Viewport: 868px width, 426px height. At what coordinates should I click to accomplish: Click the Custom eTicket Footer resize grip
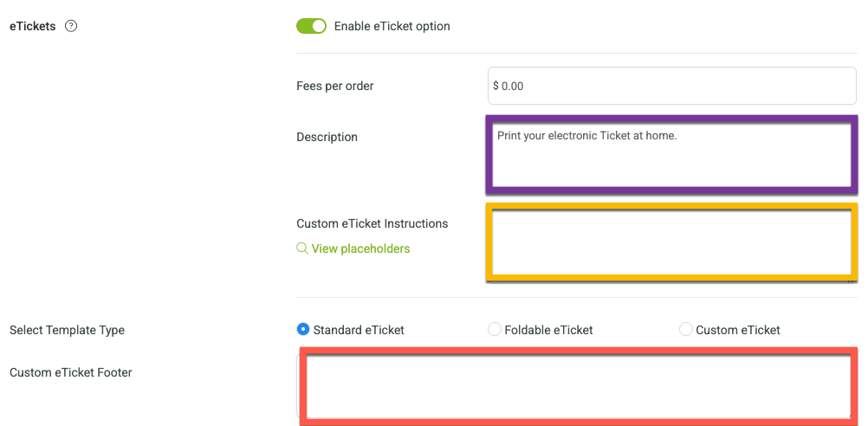click(851, 413)
